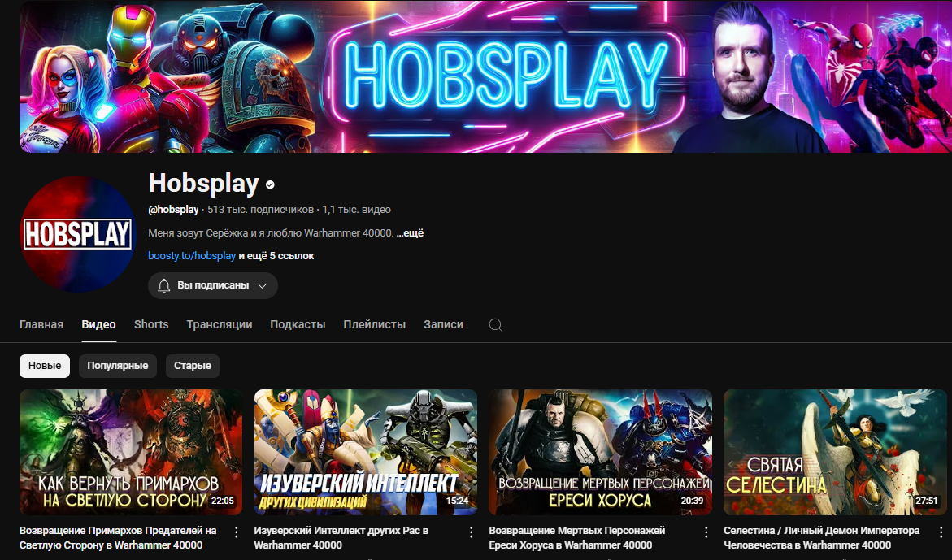Open the Подкасты tab
Screen dimensions: 952x560
click(x=298, y=324)
